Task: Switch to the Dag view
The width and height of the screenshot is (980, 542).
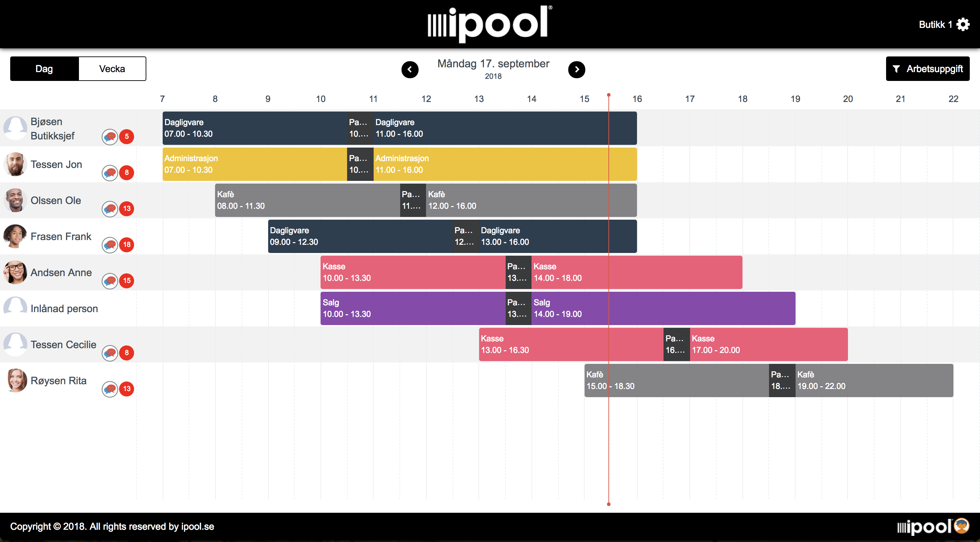Action: [x=44, y=68]
